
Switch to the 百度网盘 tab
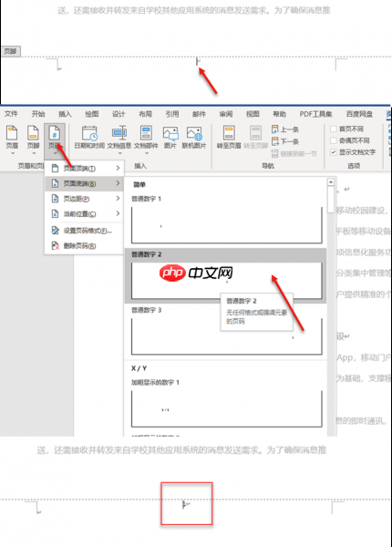pos(359,114)
